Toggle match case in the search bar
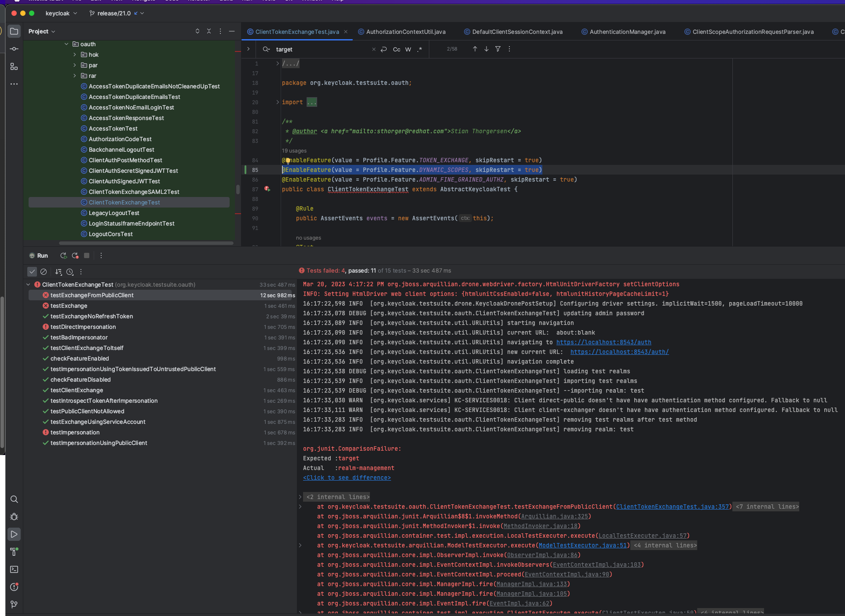 point(396,49)
